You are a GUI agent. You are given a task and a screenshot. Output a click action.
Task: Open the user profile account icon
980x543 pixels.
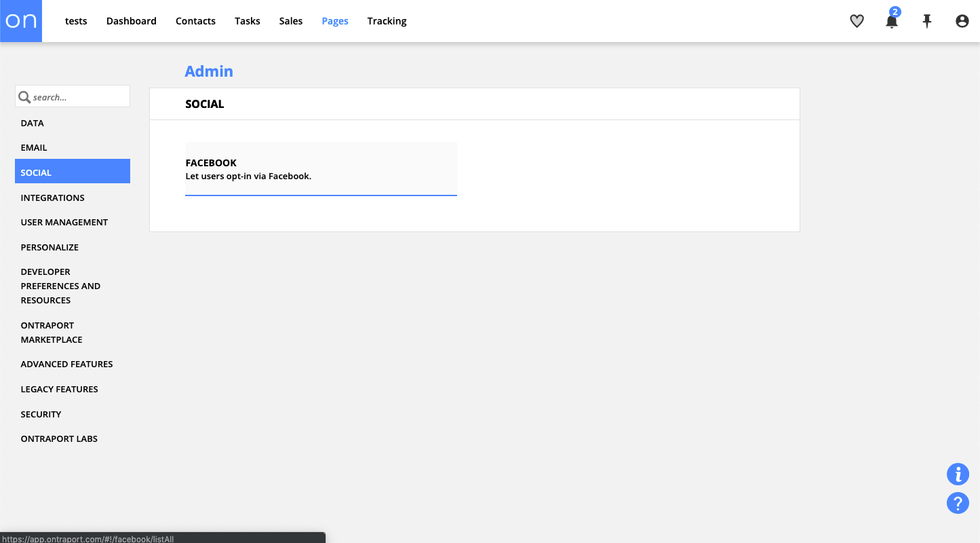pyautogui.click(x=962, y=21)
